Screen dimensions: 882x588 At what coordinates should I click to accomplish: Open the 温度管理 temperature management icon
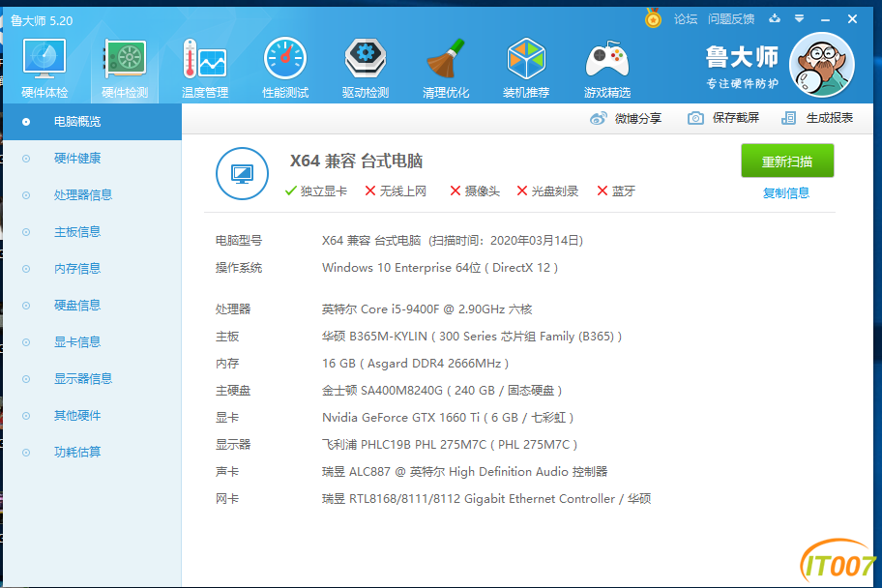pos(205,68)
